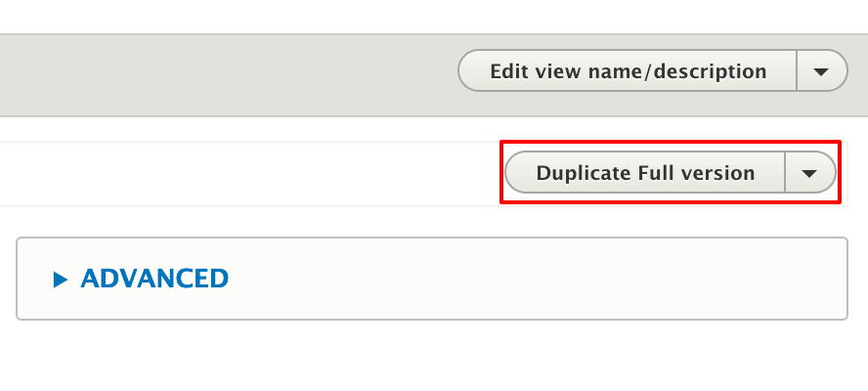868x391 pixels.
Task: Rename the view using Edit view name/description
Action: tap(628, 71)
